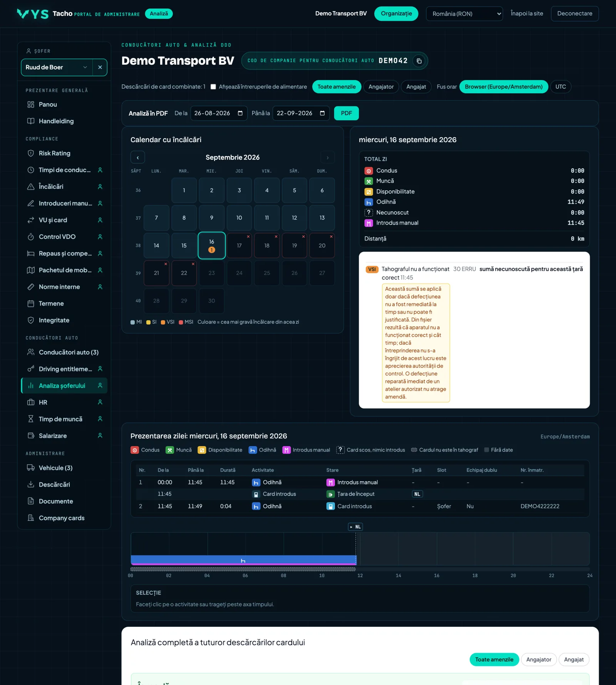
Task: Go to previous month in calendar
Action: point(138,158)
